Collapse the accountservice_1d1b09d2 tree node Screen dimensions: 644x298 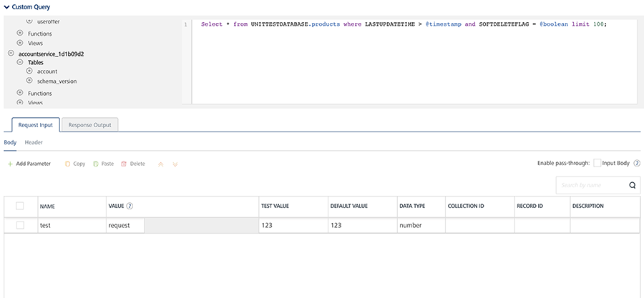pos(11,53)
